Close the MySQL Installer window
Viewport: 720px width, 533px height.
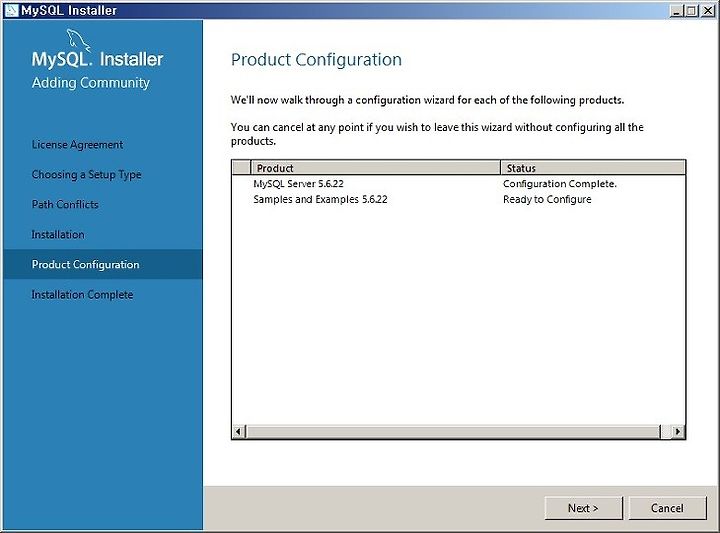pos(708,11)
